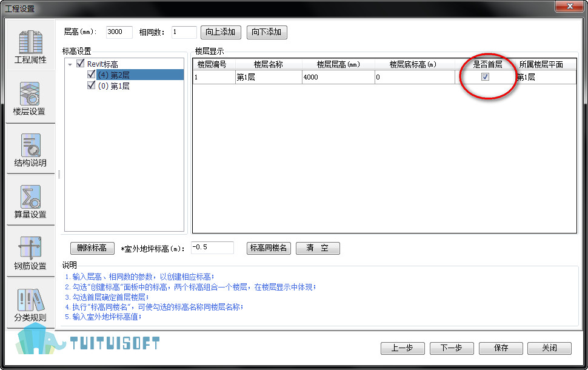Uncheck the (0) 第1层 level checkbox
This screenshot has width=588, height=370.
[92, 86]
